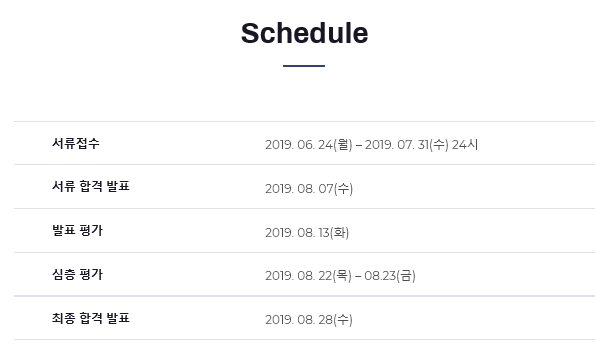The image size is (609, 361).
Task: Click the blue underline below Schedule
Action: pyautogui.click(x=304, y=66)
